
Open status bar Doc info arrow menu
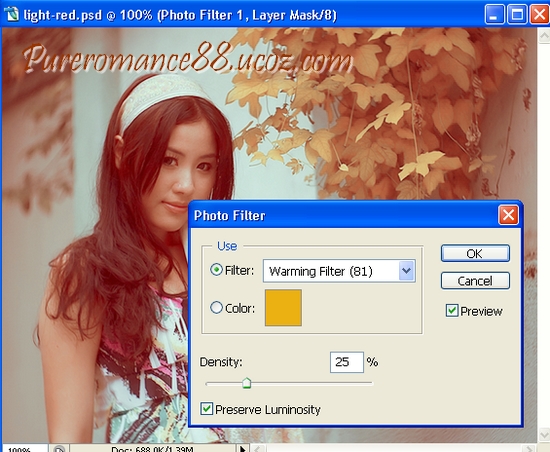coord(242,448)
